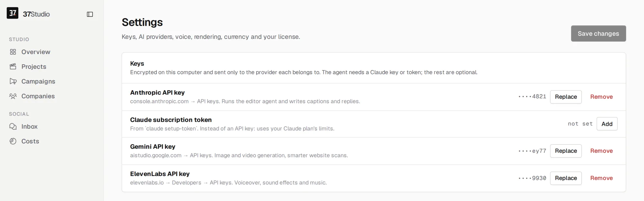Click the STUDIO sidebar section header
The height and width of the screenshot is (201, 644).
click(19, 39)
